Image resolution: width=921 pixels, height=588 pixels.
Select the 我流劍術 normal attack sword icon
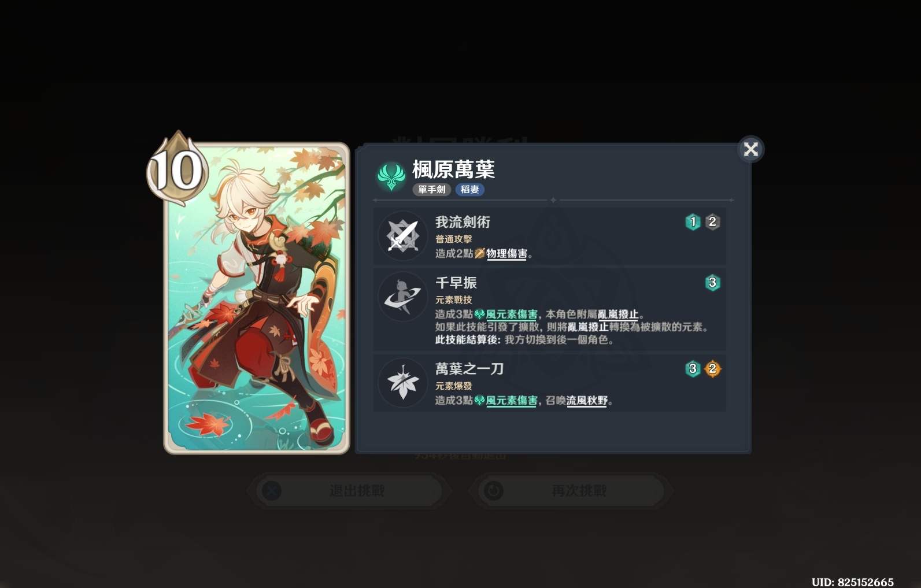pyautogui.click(x=403, y=236)
